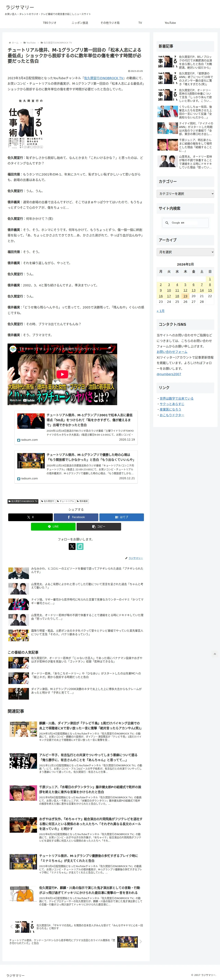Select the チュートリアル tag

(x=66, y=501)
